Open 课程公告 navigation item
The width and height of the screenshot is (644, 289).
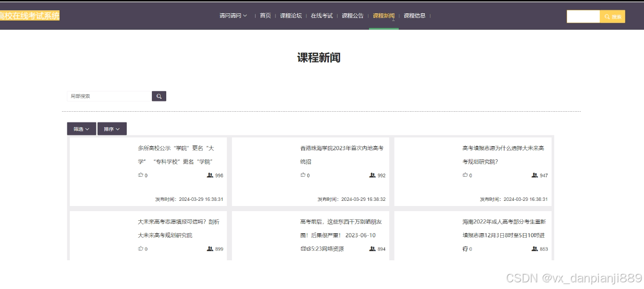(353, 16)
